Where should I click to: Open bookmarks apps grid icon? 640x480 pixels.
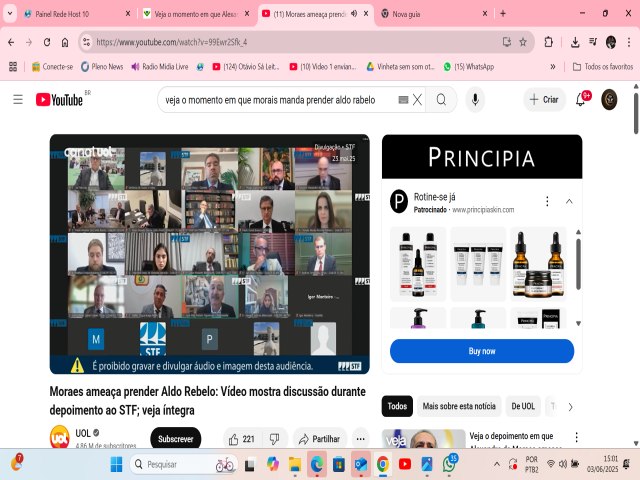click(x=13, y=67)
